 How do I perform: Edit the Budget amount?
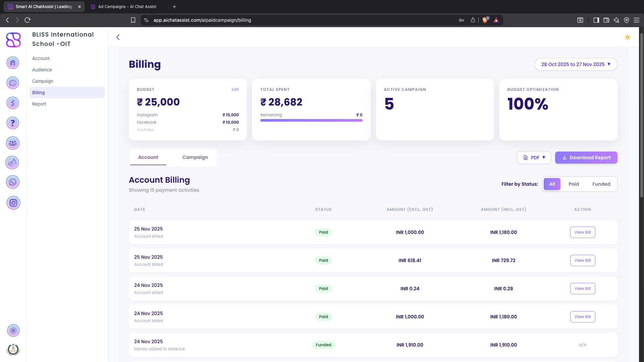coord(235,89)
